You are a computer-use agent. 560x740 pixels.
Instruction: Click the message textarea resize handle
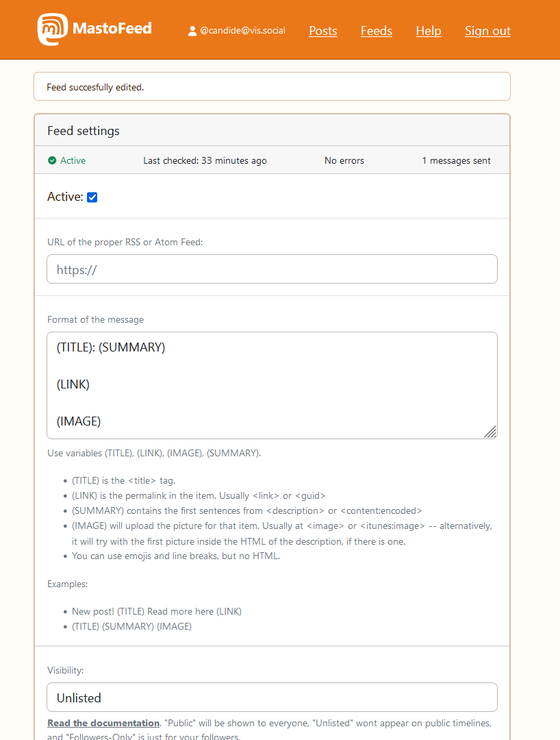[490, 432]
